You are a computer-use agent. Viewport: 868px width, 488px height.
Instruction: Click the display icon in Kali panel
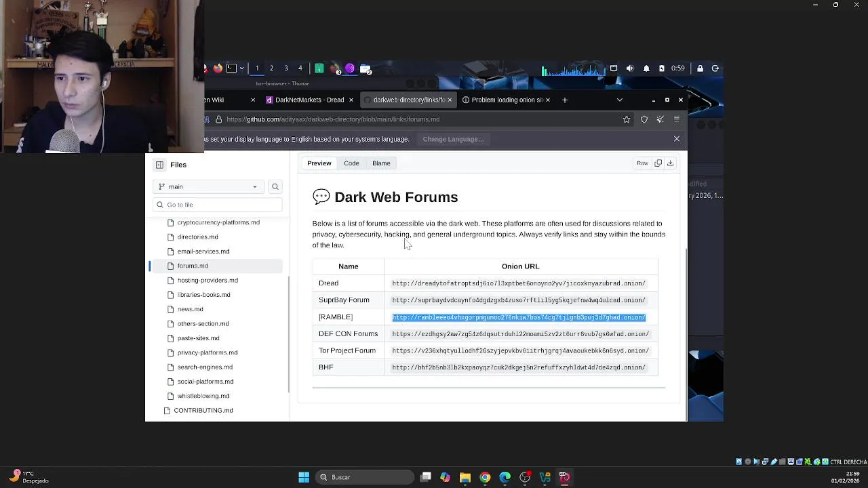coord(614,68)
